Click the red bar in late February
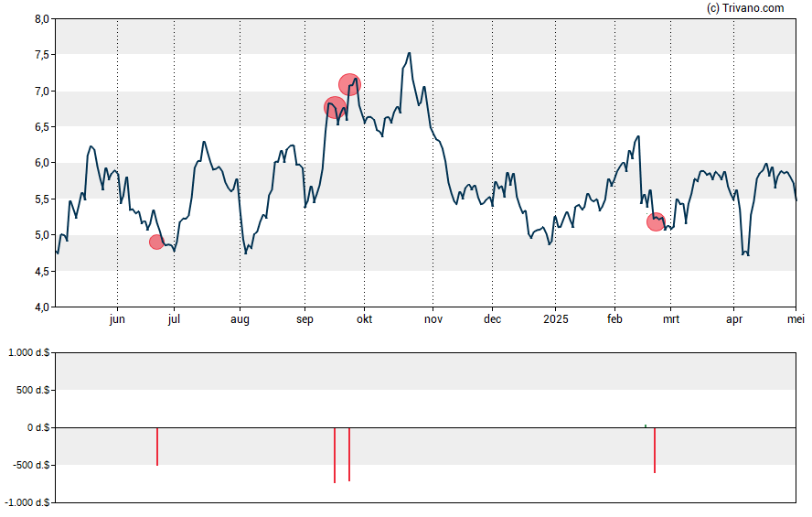 click(x=655, y=450)
